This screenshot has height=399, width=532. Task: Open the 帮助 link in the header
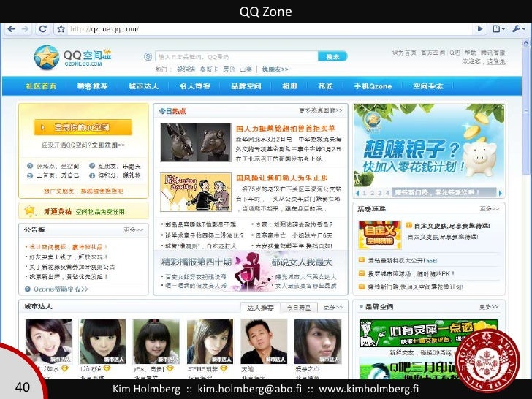pyautogui.click(x=471, y=53)
